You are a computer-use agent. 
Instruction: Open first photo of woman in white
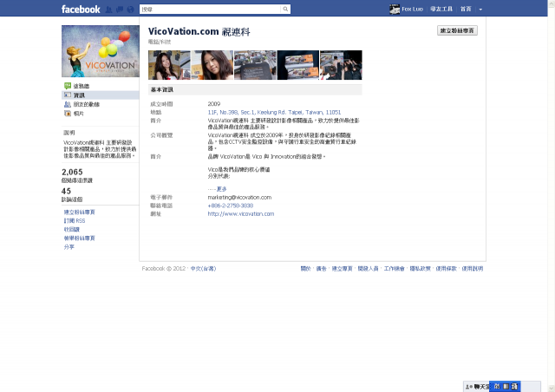click(x=169, y=65)
